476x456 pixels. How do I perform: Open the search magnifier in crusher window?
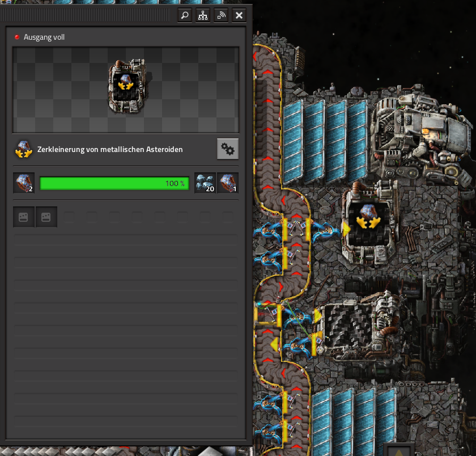(185, 15)
